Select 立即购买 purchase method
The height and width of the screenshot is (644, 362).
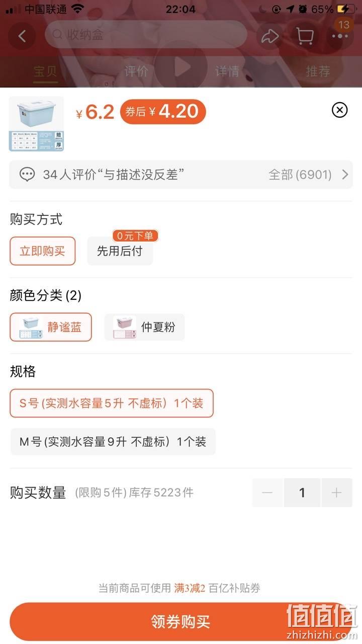click(x=43, y=251)
